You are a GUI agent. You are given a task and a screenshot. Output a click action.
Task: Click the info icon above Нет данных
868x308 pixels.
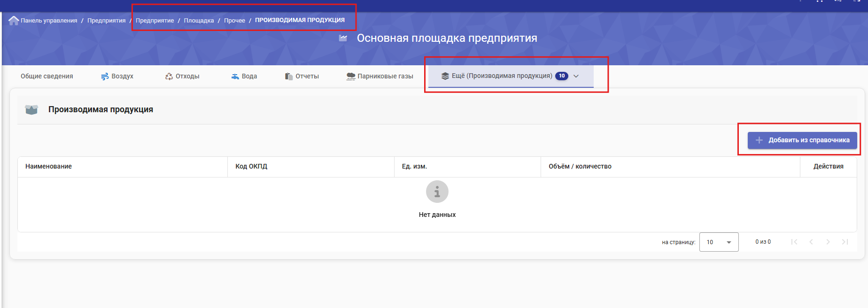pos(437,192)
